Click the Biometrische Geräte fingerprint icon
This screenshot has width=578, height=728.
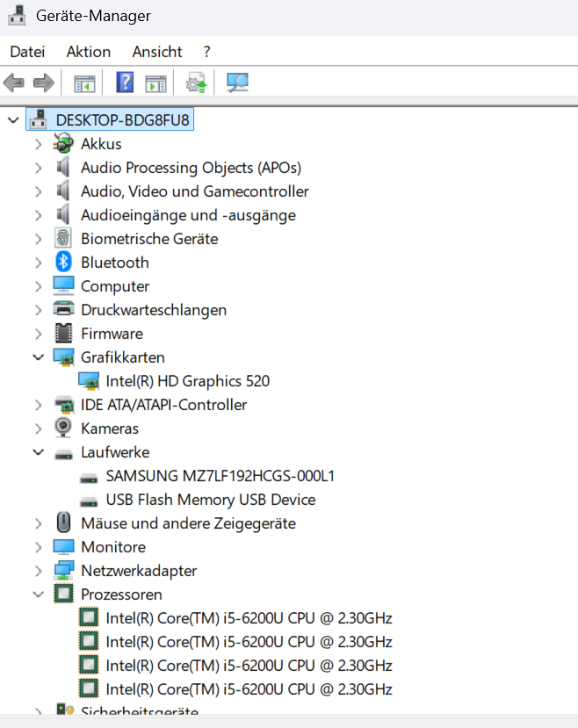63,238
